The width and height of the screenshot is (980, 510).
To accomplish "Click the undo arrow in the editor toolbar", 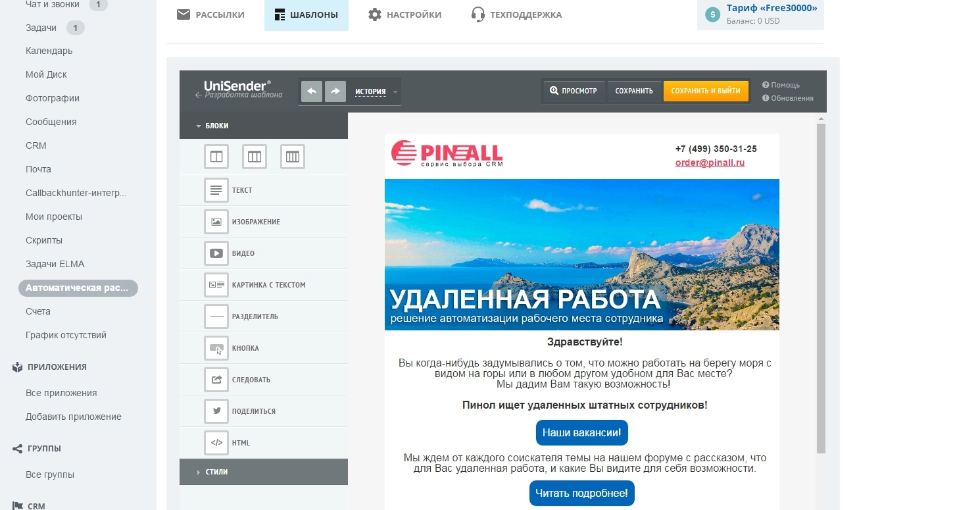I will 312,91.
